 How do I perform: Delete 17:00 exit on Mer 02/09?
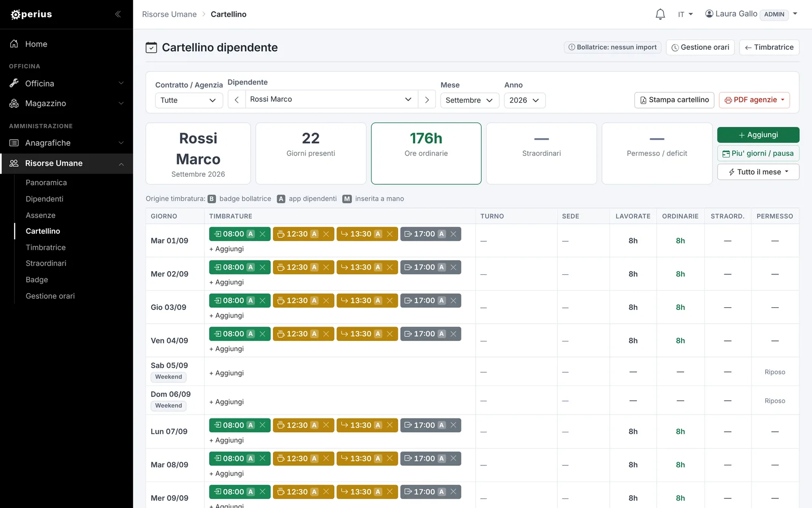(453, 267)
